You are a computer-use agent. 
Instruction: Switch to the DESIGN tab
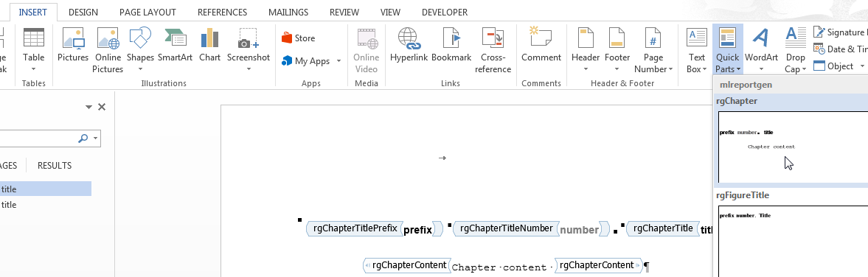[x=83, y=13]
